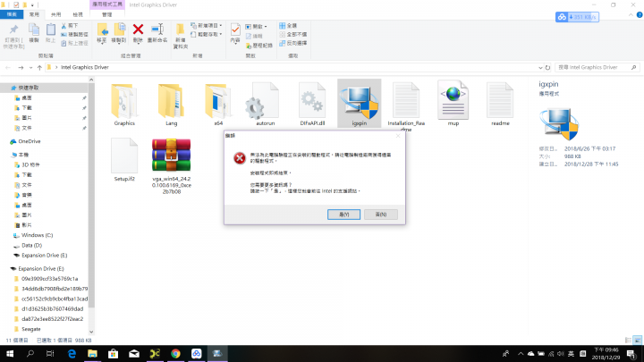Switch to the Manage (管理) ribbon tab
644x362 pixels.
(x=106, y=14)
